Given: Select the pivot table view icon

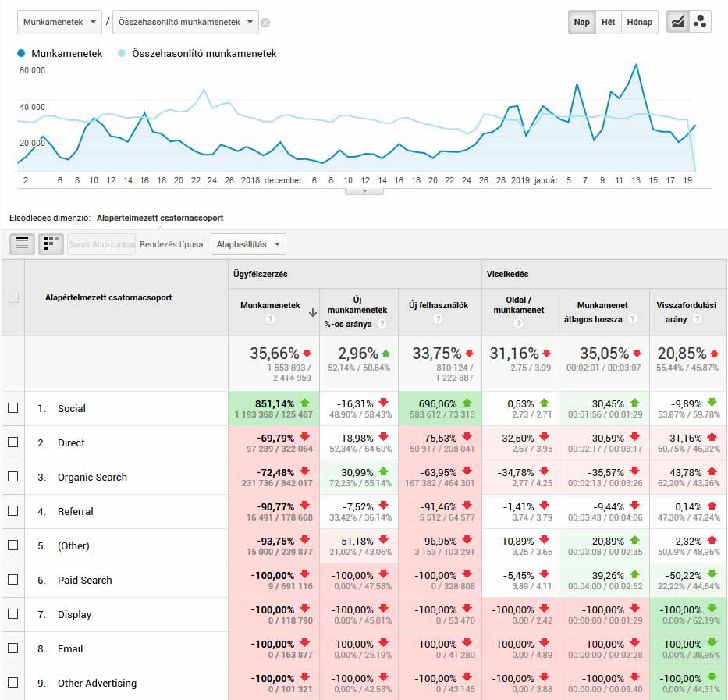Looking at the screenshot, I should tap(51, 244).
